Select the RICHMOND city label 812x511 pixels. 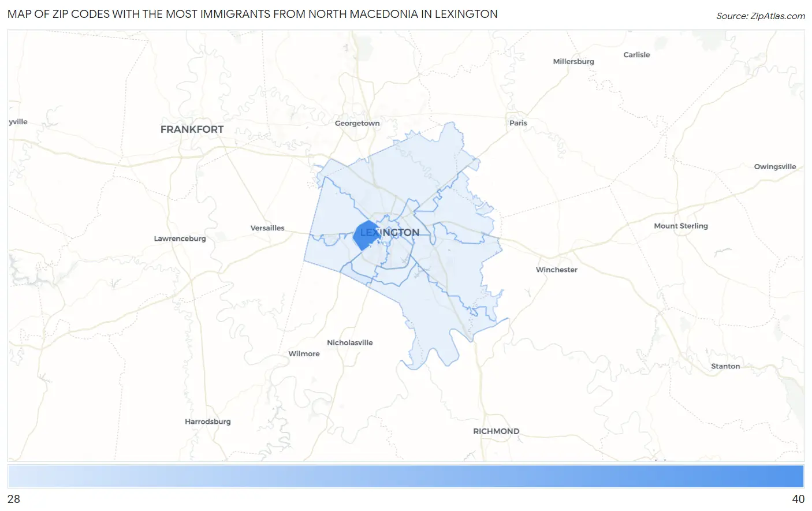point(496,431)
